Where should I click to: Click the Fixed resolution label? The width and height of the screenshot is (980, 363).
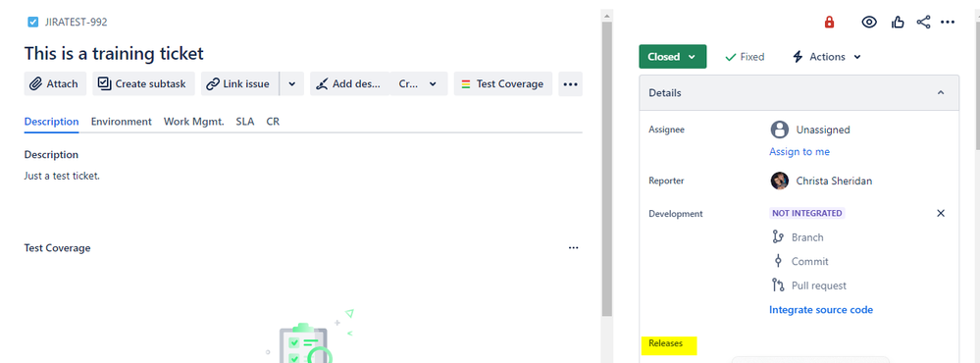(x=745, y=56)
